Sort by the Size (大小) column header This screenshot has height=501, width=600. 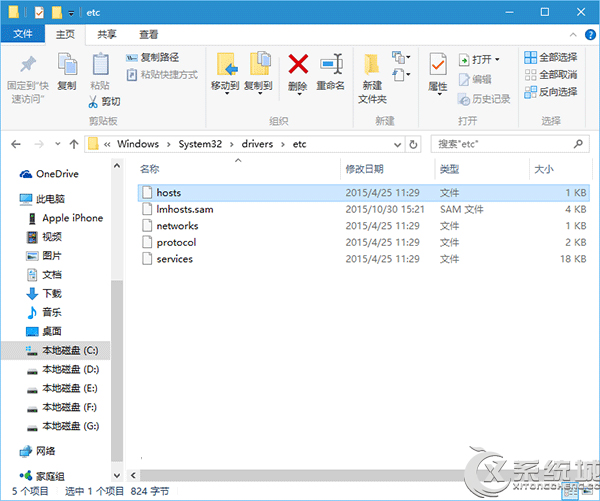pyautogui.click(x=543, y=169)
